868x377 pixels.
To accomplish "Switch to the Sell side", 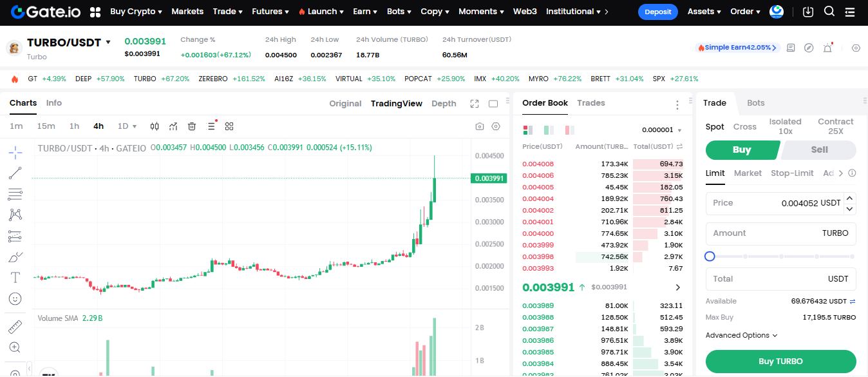I will click(819, 150).
